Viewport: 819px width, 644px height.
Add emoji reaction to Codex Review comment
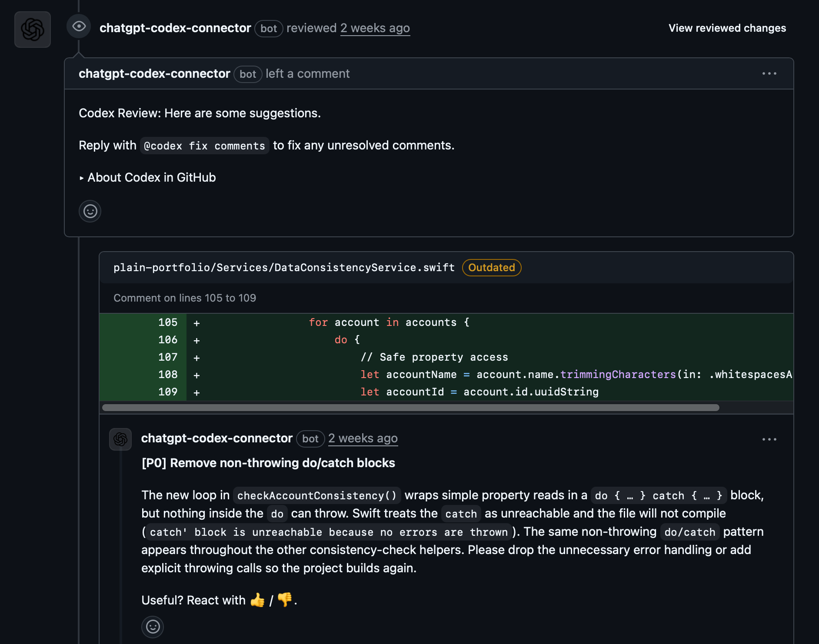tap(90, 211)
